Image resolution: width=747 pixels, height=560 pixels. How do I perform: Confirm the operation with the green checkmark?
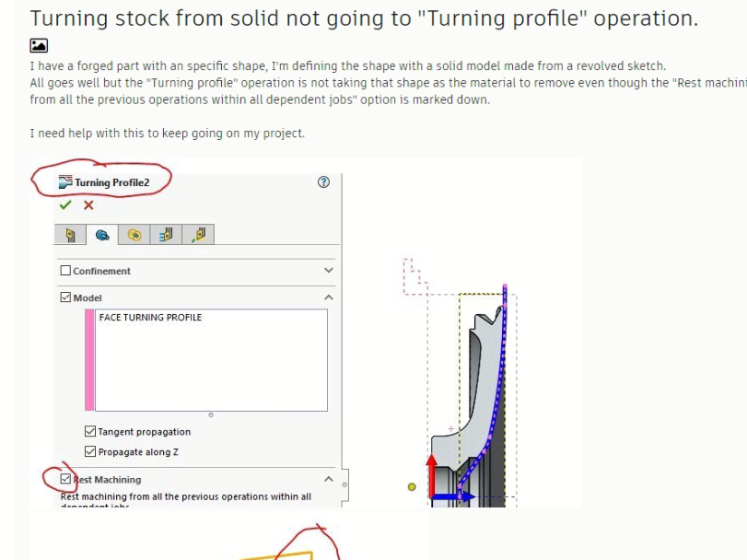[64, 205]
